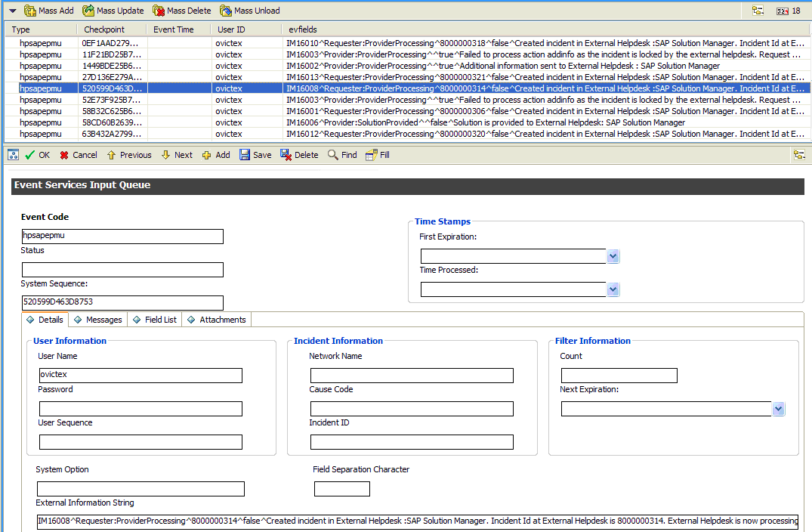
Task: Go to the Next record
Action: click(177, 155)
